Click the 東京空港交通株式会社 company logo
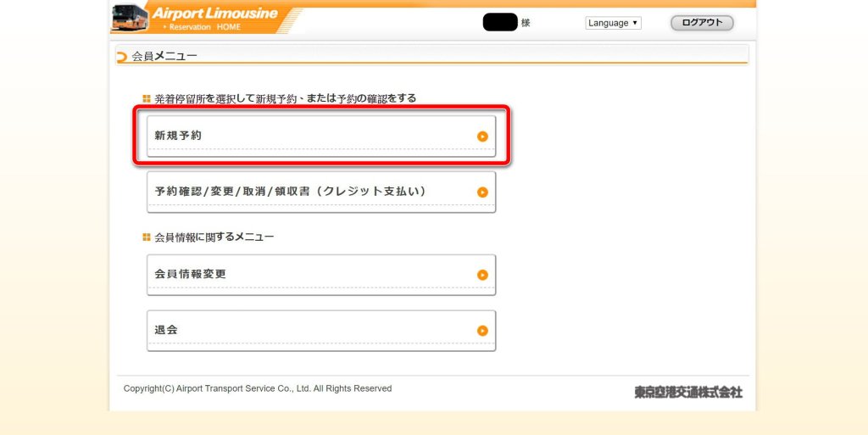Viewport: 868px width, 435px height. point(687,392)
